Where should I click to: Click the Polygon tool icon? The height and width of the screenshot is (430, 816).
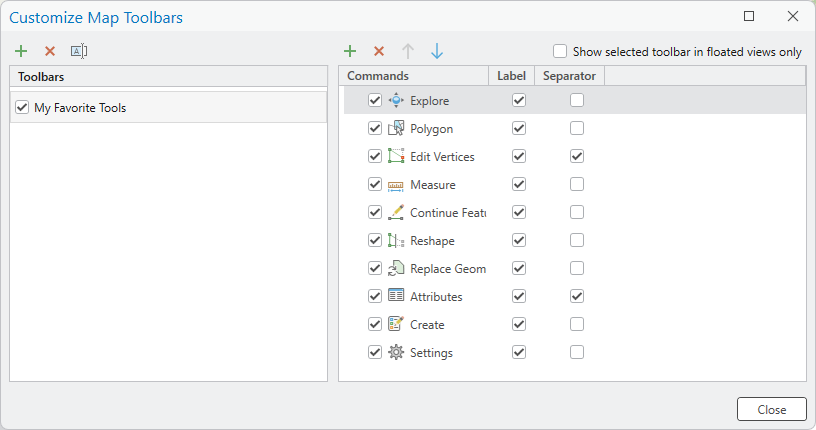[x=396, y=128]
